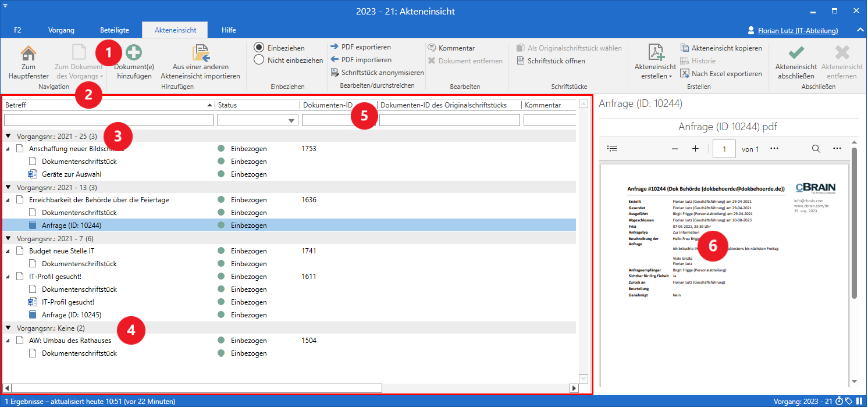This screenshot has height=408, width=868.
Task: Click Schriftstück anonymisieren icon
Action: [335, 73]
